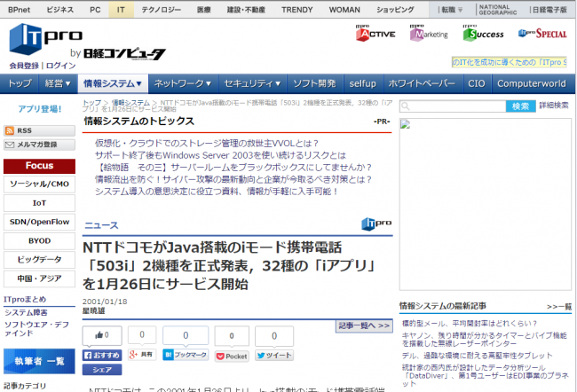Select the selfup navigation tab
The width and height of the screenshot is (577, 392).
(x=362, y=83)
